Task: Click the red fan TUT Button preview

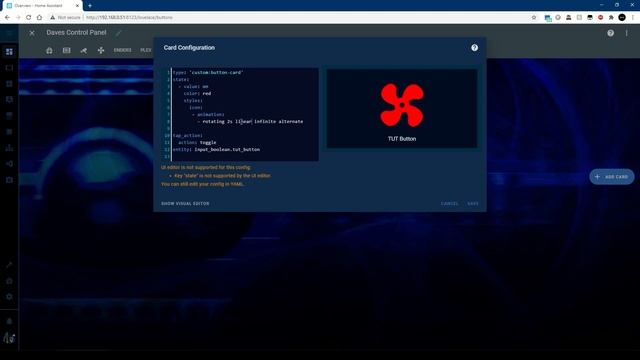Action: (x=402, y=105)
